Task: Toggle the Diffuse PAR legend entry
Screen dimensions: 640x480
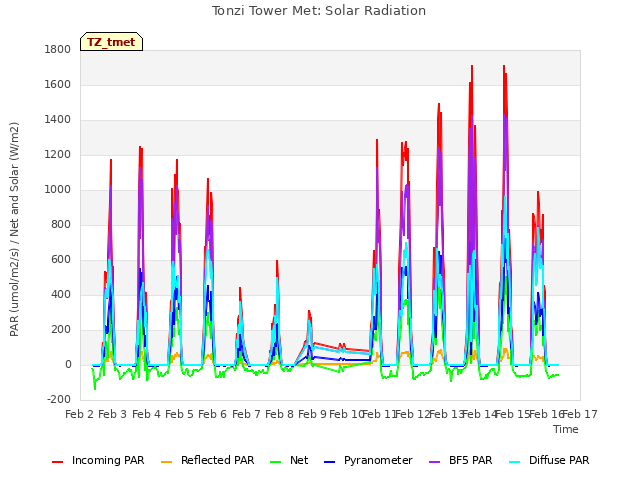Action: click(x=549, y=460)
